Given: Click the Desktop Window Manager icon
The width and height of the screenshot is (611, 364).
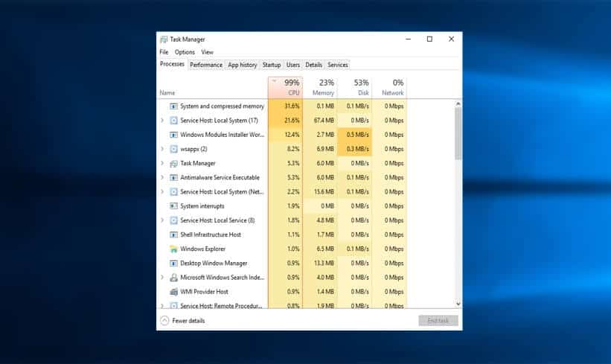Looking at the screenshot, I should click(174, 263).
